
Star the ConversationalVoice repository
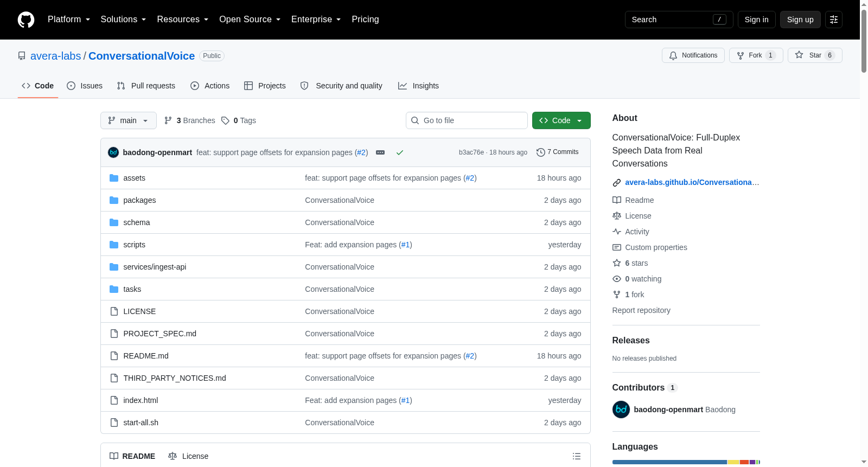tap(815, 55)
